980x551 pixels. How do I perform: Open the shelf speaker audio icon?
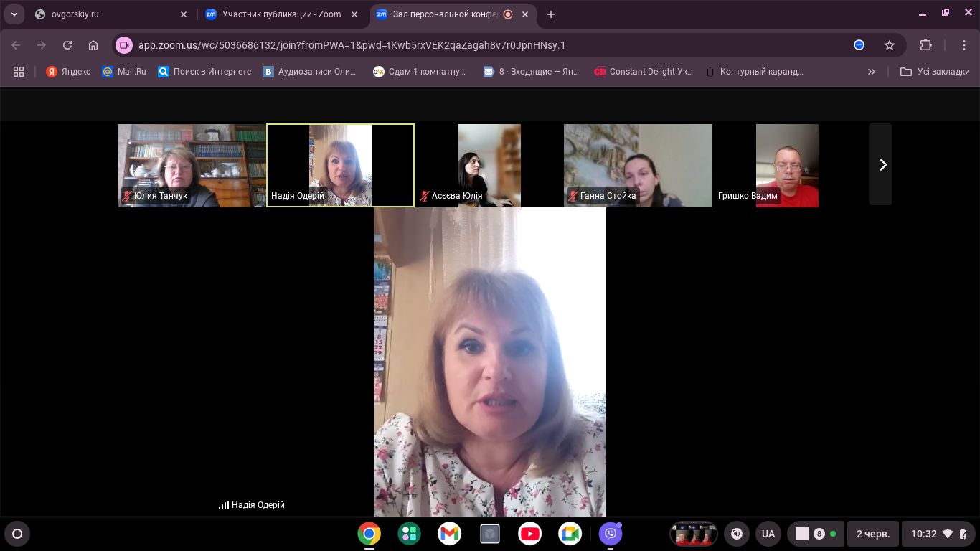[737, 534]
